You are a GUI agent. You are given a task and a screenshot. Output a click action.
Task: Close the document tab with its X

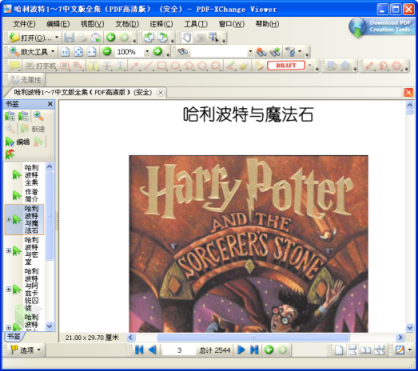161,93
